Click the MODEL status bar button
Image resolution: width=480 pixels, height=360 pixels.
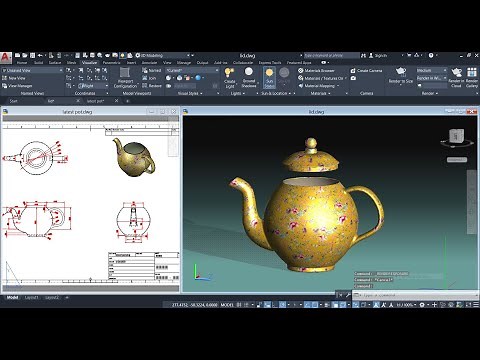click(x=227, y=305)
